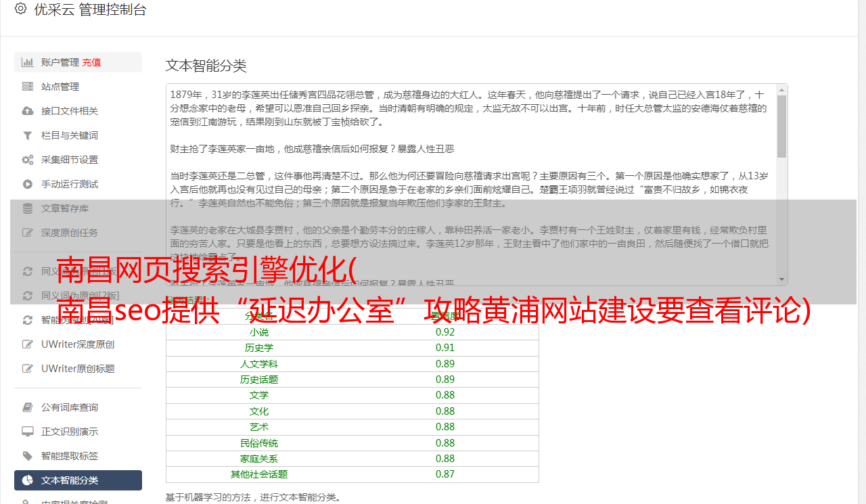Click the tag icon for 智能提取标签
Screen dimensions: 866x504
coord(28,456)
